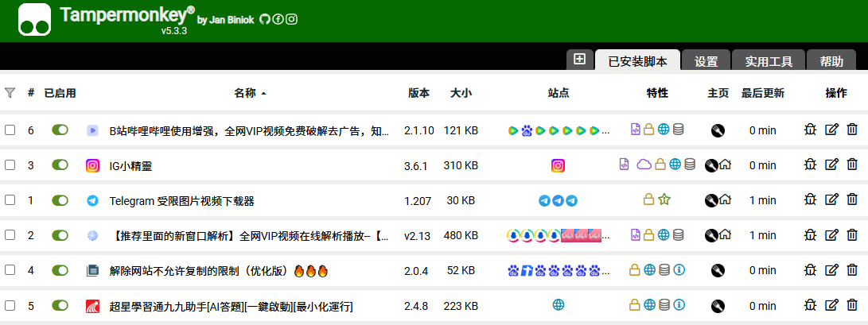Screen dimensions: 868x325
Task: Disable the 全网VIP视频在线解析 script toggle
Action: point(60,235)
